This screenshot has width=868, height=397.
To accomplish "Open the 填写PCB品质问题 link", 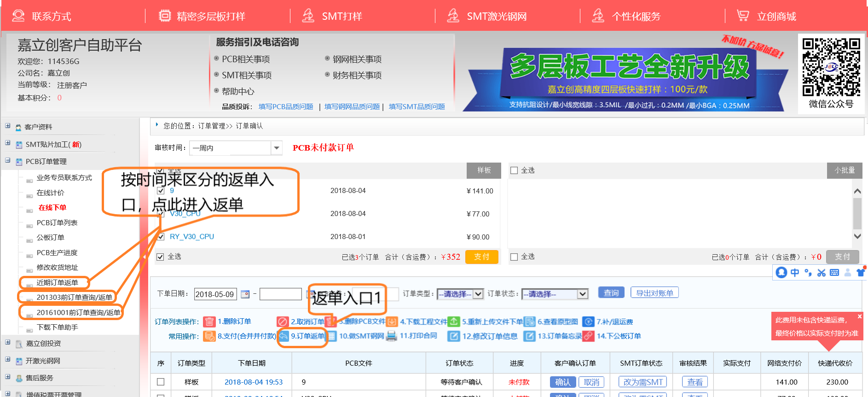I will 286,106.
